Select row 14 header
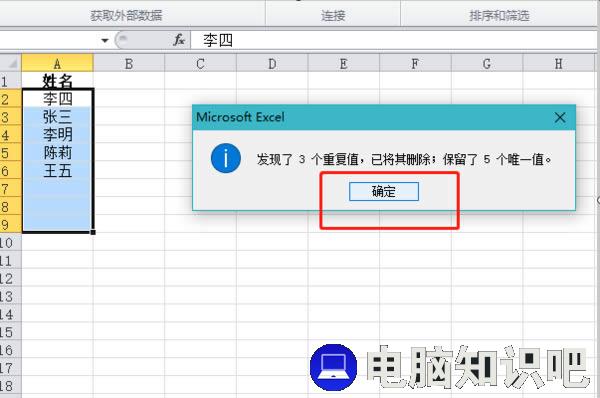This screenshot has height=398, width=600. click(11, 314)
